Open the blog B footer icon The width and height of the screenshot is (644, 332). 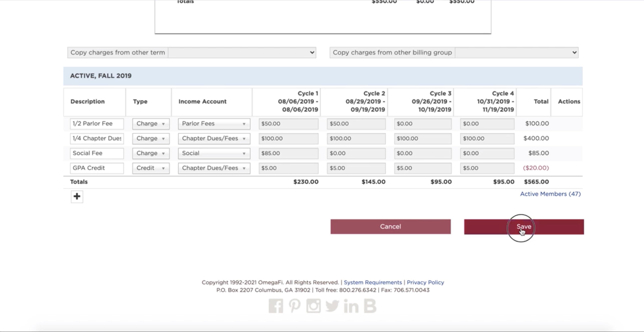[370, 306]
